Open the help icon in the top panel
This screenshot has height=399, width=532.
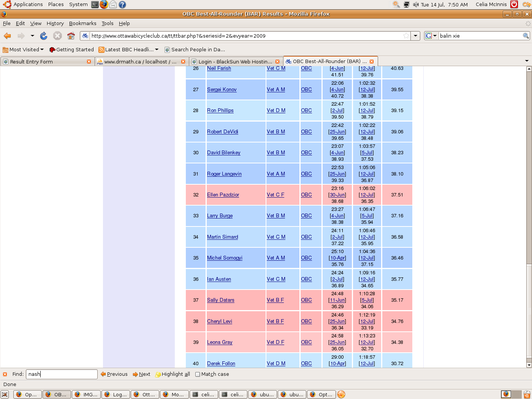pyautogui.click(x=122, y=5)
